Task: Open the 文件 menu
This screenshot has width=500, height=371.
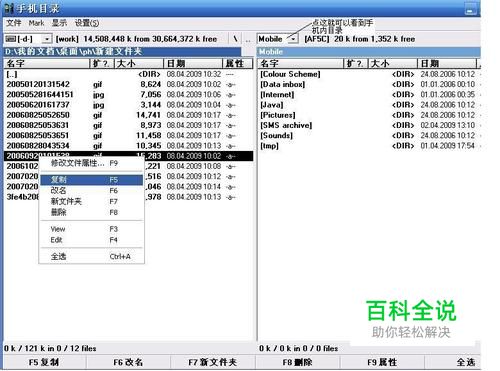Action: point(14,23)
